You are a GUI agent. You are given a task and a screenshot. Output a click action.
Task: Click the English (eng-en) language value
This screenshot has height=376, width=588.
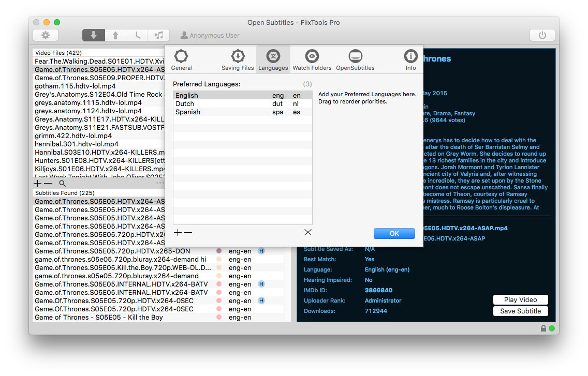click(387, 269)
